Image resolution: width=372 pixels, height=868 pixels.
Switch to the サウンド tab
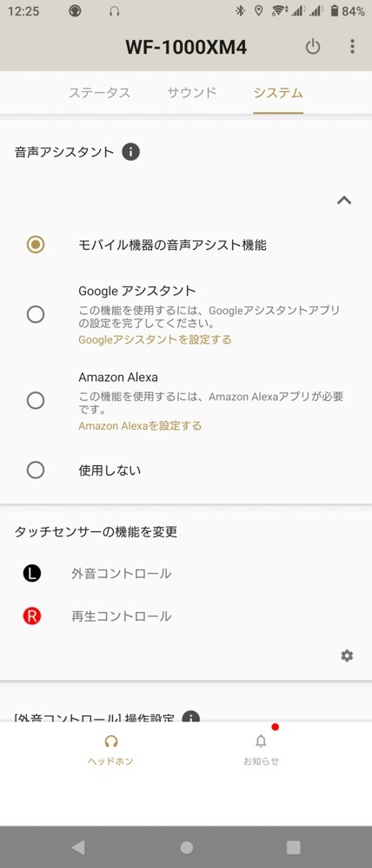pyautogui.click(x=192, y=93)
